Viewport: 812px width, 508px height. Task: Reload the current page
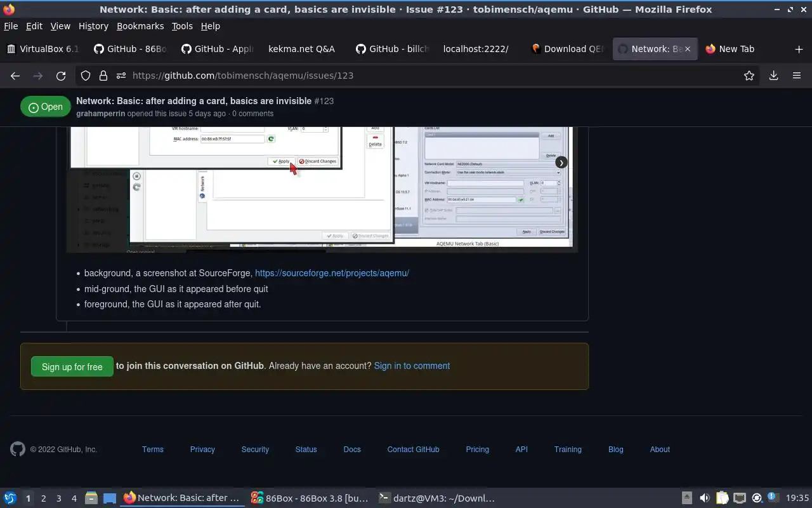[61, 76]
